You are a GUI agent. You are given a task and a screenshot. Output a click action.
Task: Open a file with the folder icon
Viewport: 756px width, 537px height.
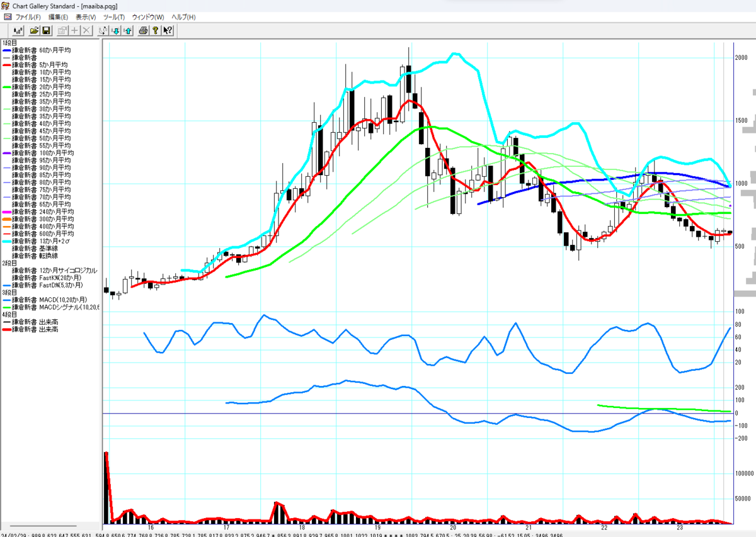tap(34, 30)
